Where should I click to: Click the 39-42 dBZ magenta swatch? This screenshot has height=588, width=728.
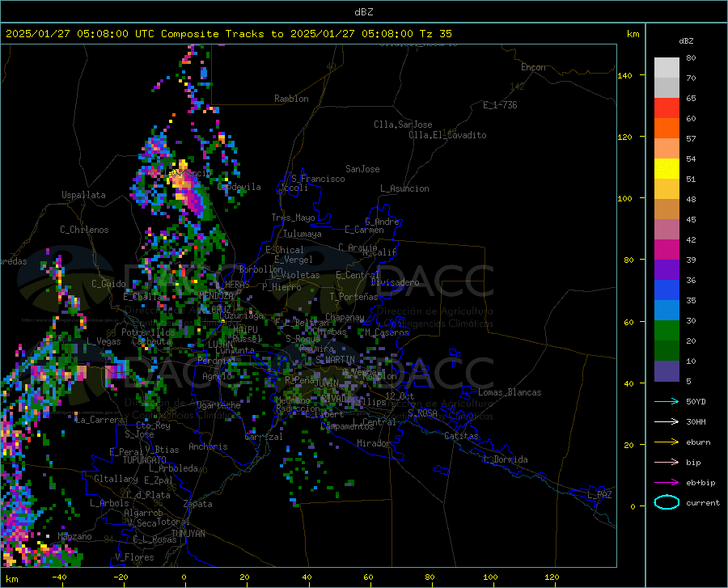pyautogui.click(x=667, y=250)
